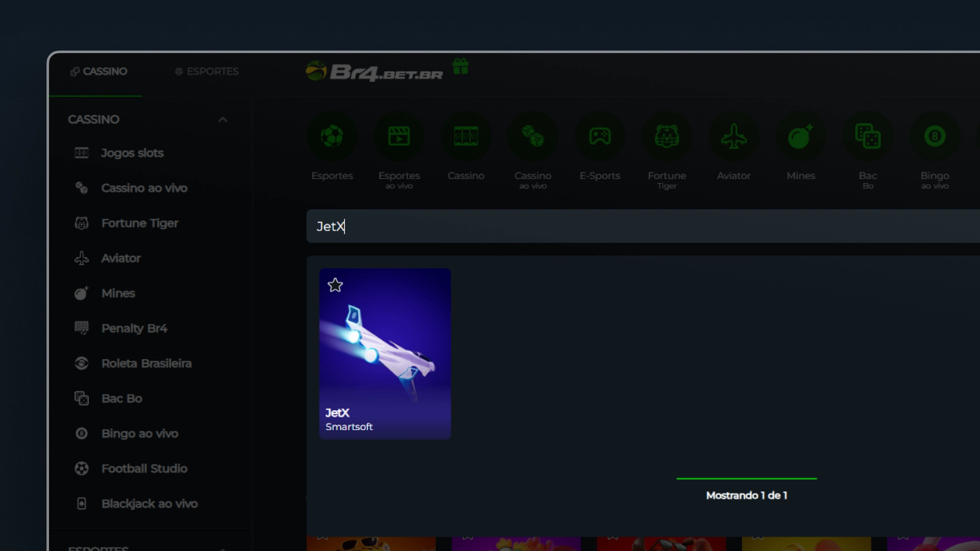The width and height of the screenshot is (980, 551).
Task: Open Esportes ao vivo clapperboard icon
Action: tap(399, 137)
